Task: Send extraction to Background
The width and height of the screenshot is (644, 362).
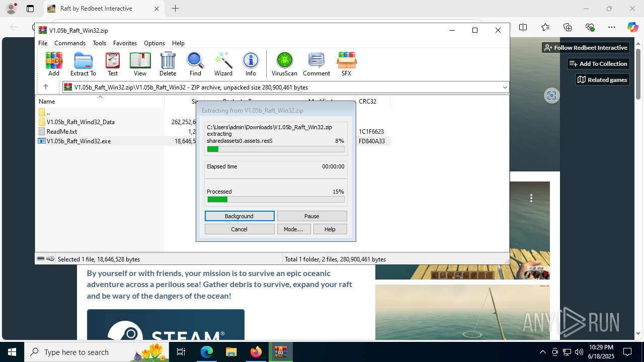Action: click(239, 216)
